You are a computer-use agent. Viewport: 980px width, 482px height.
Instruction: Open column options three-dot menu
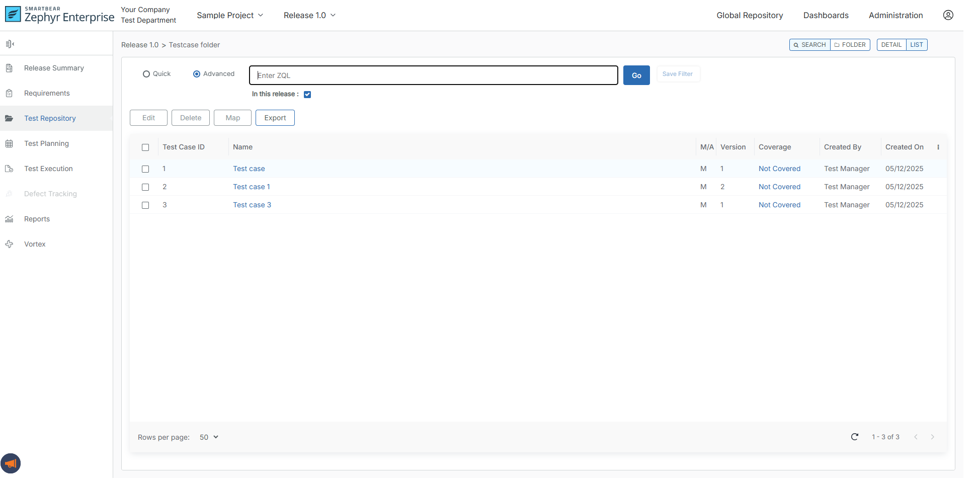[x=938, y=147]
